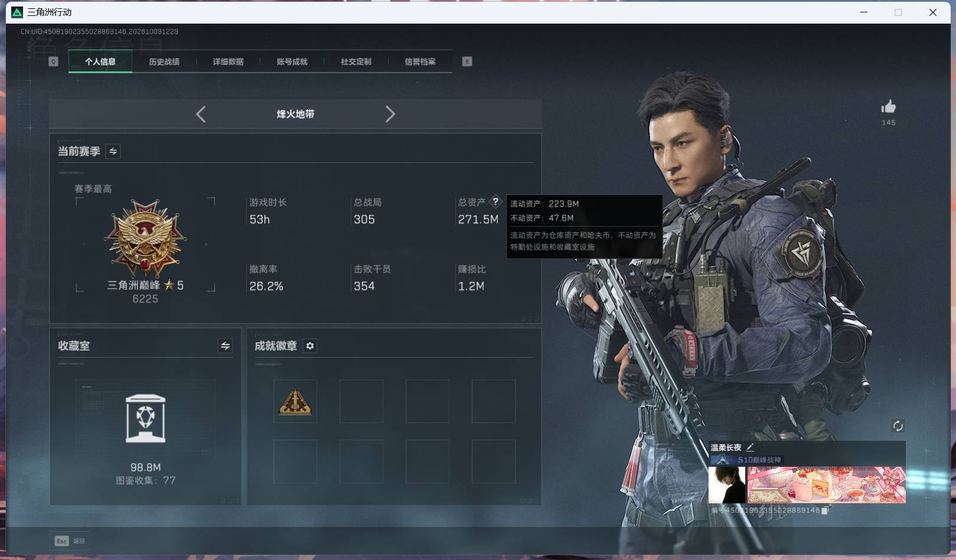Click the thumbs-up like icon

[x=888, y=107]
